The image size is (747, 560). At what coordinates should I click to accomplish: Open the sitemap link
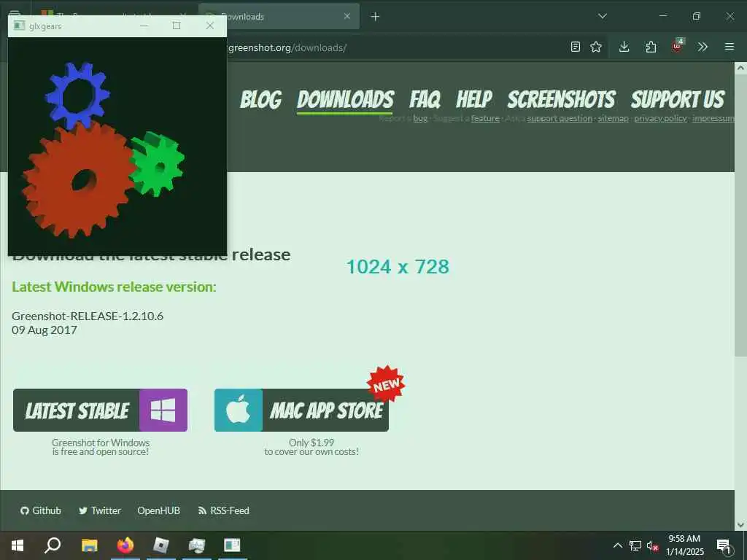613,118
